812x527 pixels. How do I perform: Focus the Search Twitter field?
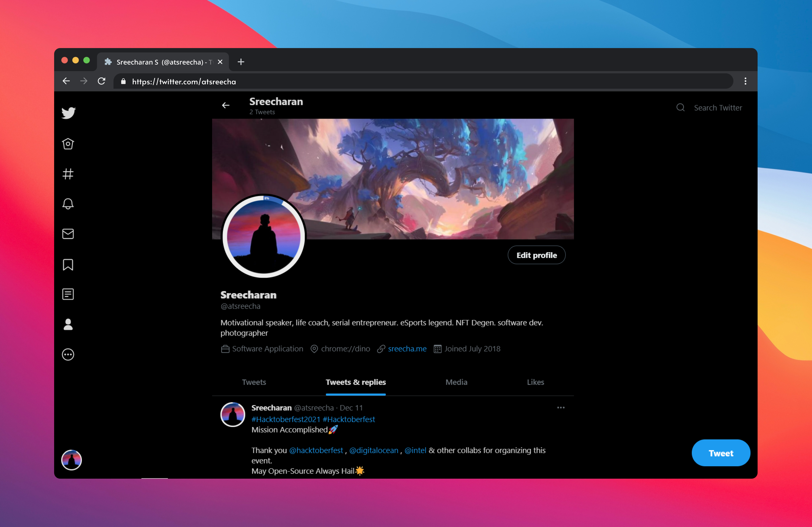click(x=717, y=108)
